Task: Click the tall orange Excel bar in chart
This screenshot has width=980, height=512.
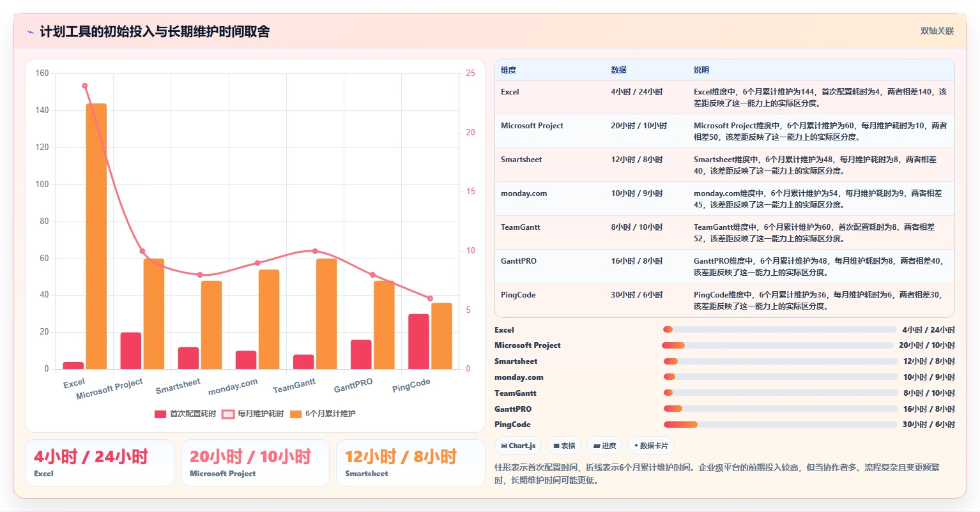Action: pyautogui.click(x=96, y=236)
